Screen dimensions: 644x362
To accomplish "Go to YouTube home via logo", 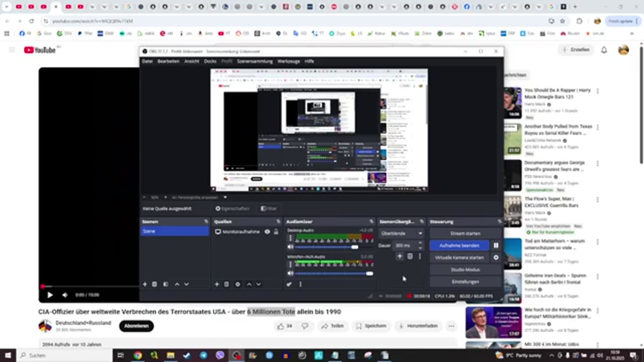I will click(40, 50).
